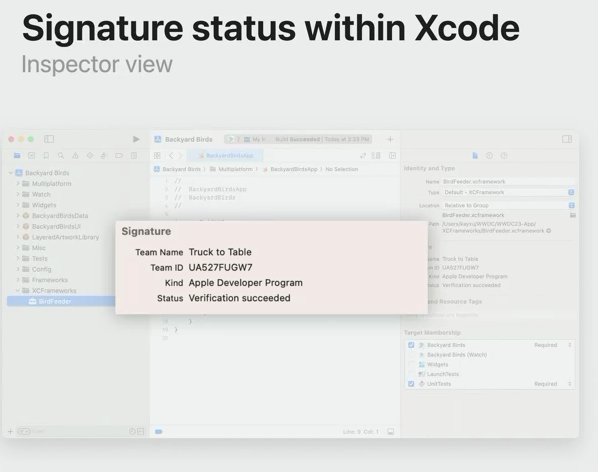Select the Config folder row
Screen dimensions: 598x472
pos(42,269)
